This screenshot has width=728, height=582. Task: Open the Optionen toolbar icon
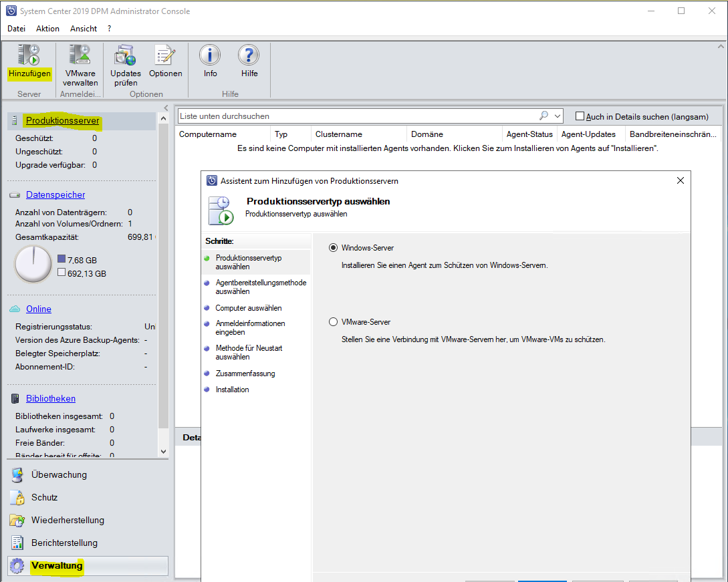tap(165, 55)
